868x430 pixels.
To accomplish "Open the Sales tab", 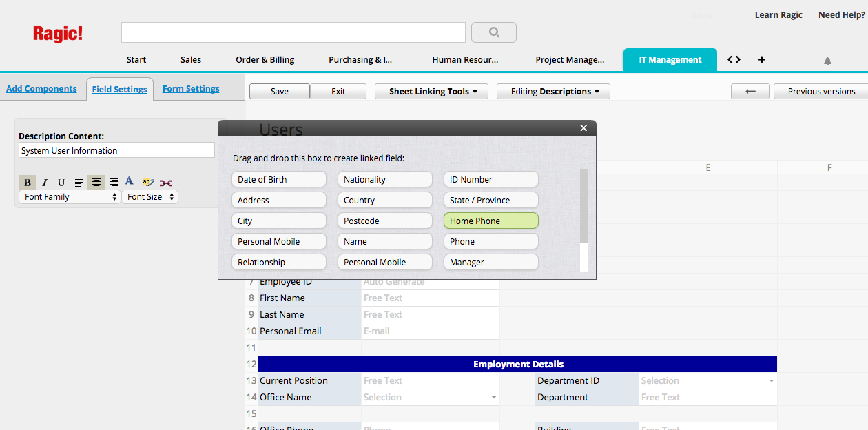I will pos(191,60).
